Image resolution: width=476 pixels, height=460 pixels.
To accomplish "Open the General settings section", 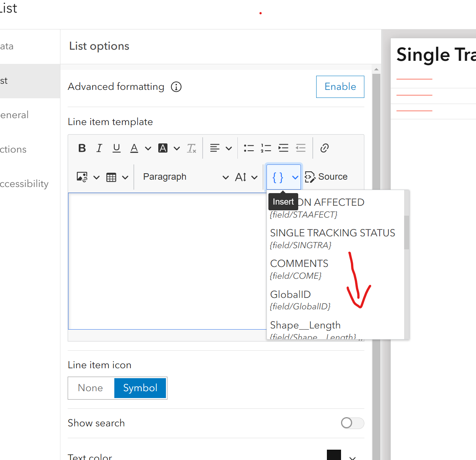I will click(15, 115).
